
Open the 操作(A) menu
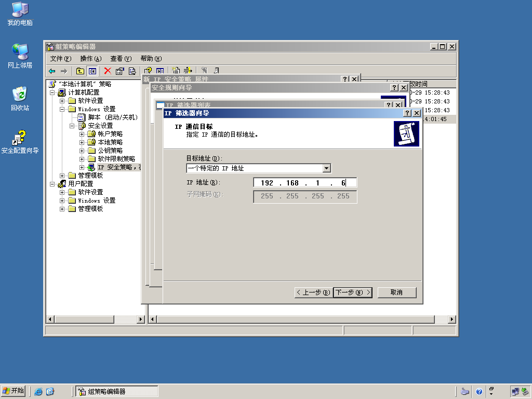[91, 59]
